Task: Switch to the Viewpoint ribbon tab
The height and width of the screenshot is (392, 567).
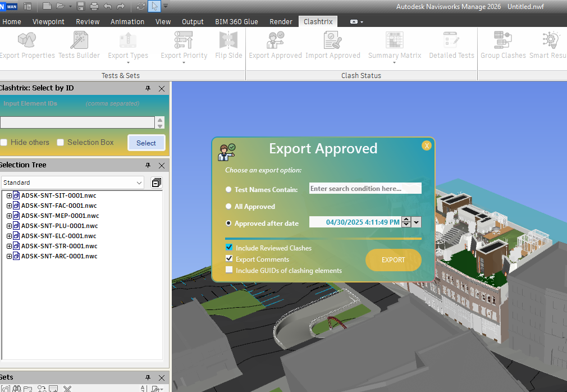Action: click(48, 22)
